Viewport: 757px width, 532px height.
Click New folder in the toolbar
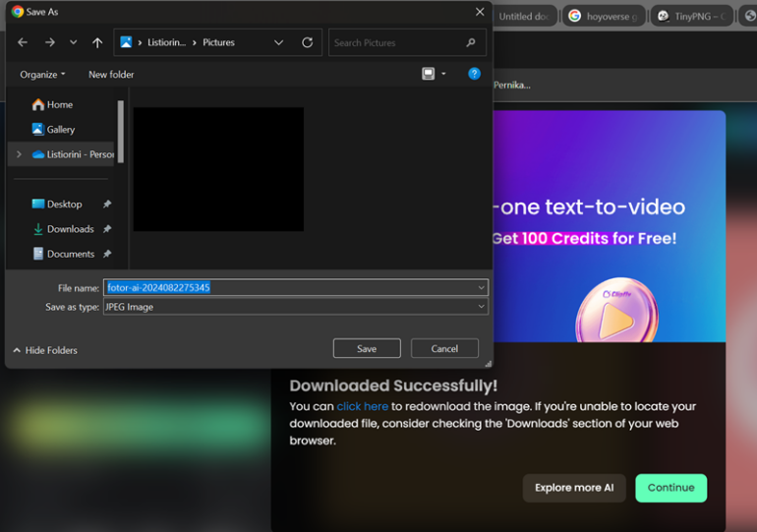tap(111, 75)
